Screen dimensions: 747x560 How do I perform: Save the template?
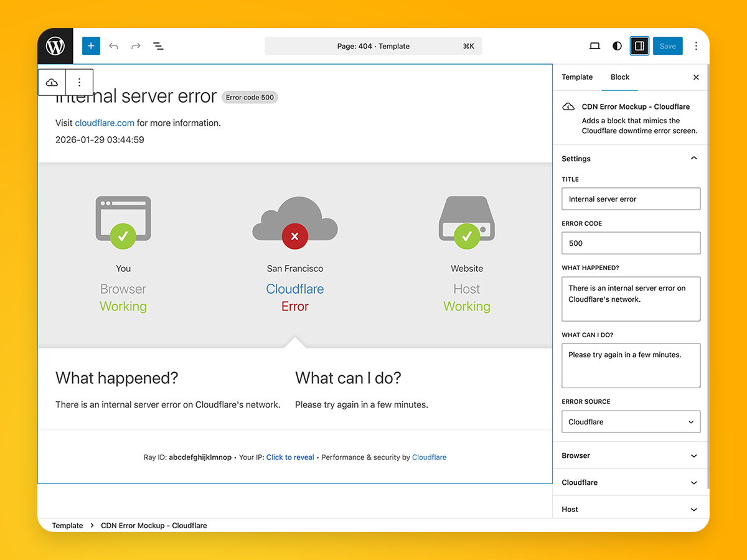tap(667, 46)
